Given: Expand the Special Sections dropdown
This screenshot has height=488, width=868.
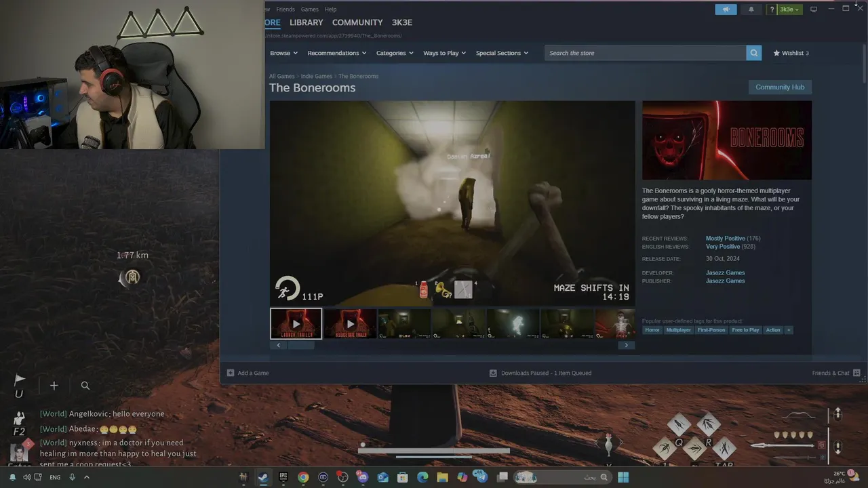Looking at the screenshot, I should pos(502,53).
